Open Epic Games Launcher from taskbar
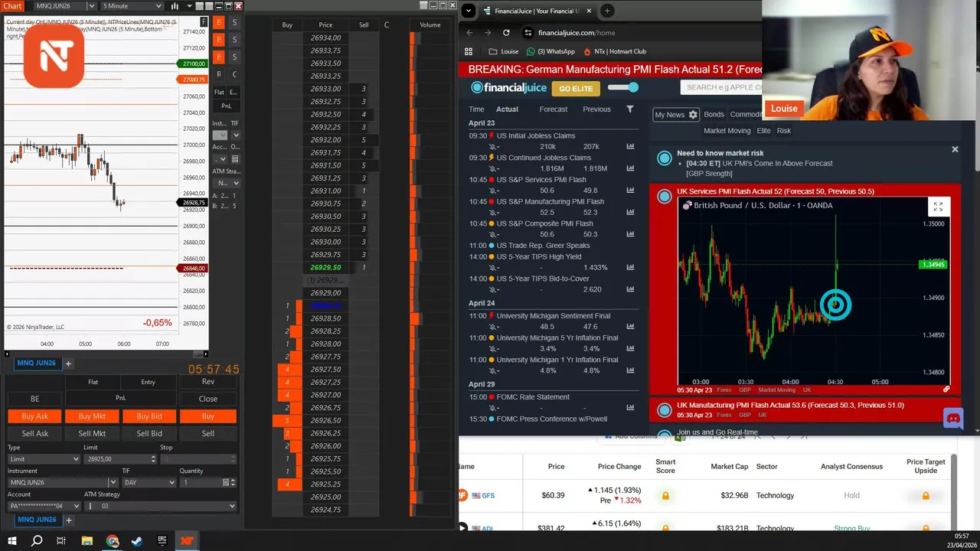Image resolution: width=980 pixels, height=551 pixels. click(162, 541)
